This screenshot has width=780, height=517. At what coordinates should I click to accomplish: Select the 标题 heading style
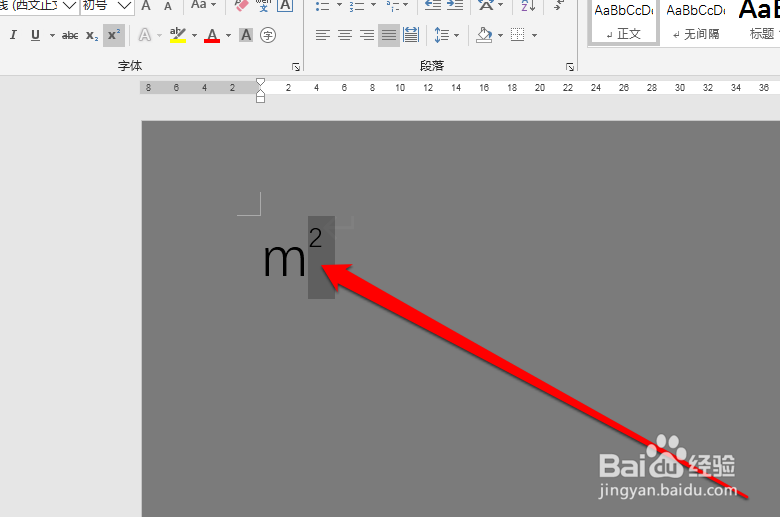pyautogui.click(x=758, y=22)
